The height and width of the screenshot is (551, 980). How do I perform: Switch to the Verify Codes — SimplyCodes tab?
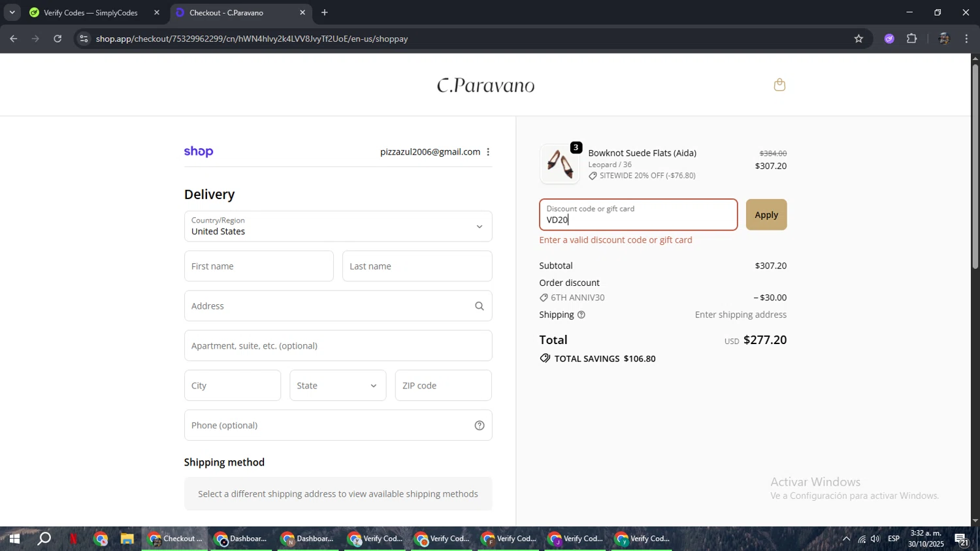(91, 12)
